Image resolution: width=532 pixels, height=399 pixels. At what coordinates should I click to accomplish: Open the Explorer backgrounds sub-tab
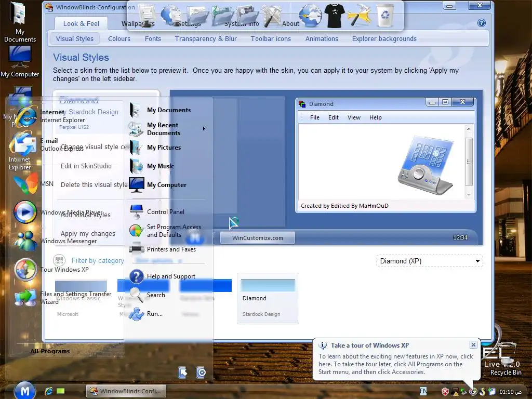coord(384,38)
